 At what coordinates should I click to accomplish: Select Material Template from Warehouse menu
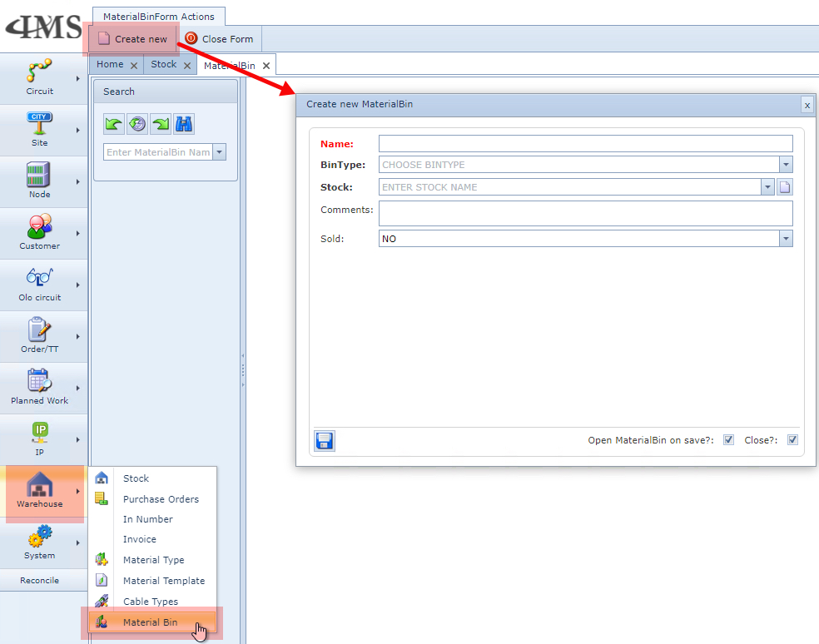coord(163,581)
